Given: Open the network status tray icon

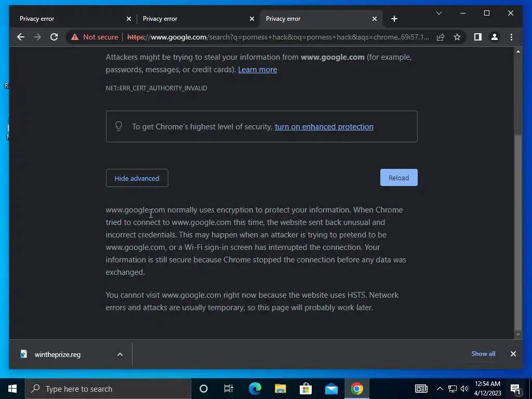Looking at the screenshot, I should pos(453,389).
